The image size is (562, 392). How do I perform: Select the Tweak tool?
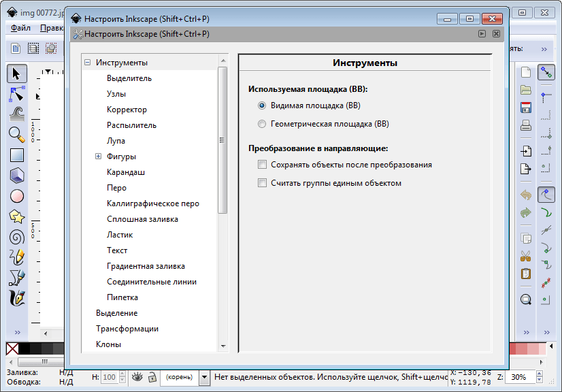pyautogui.click(x=16, y=114)
